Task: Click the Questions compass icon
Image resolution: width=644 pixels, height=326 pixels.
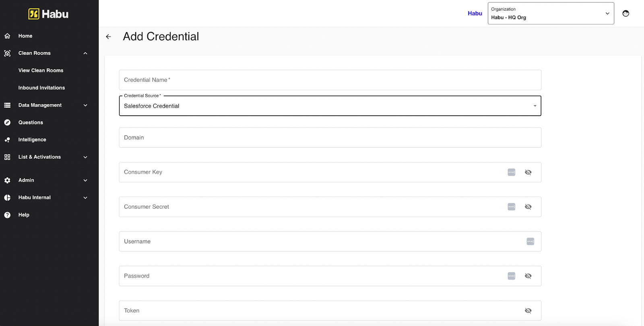Action: pyautogui.click(x=7, y=123)
